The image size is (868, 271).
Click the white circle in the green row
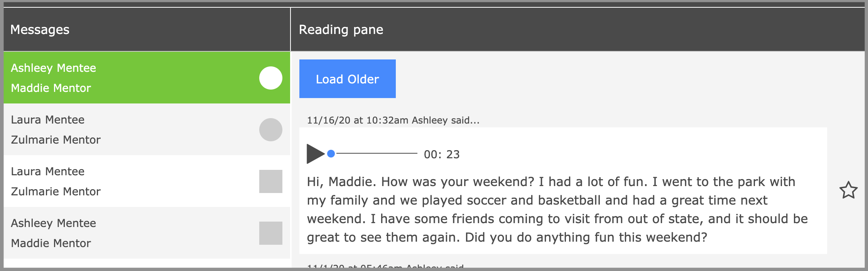(270, 78)
